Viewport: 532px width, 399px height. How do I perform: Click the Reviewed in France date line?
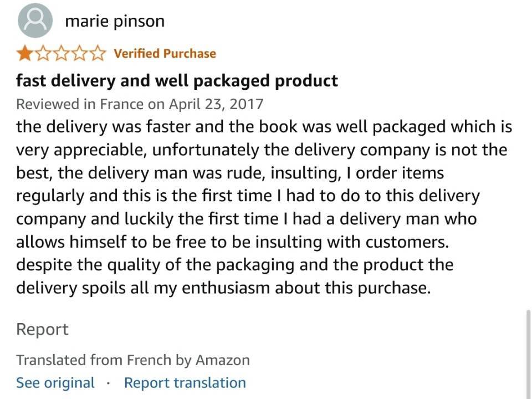140,104
